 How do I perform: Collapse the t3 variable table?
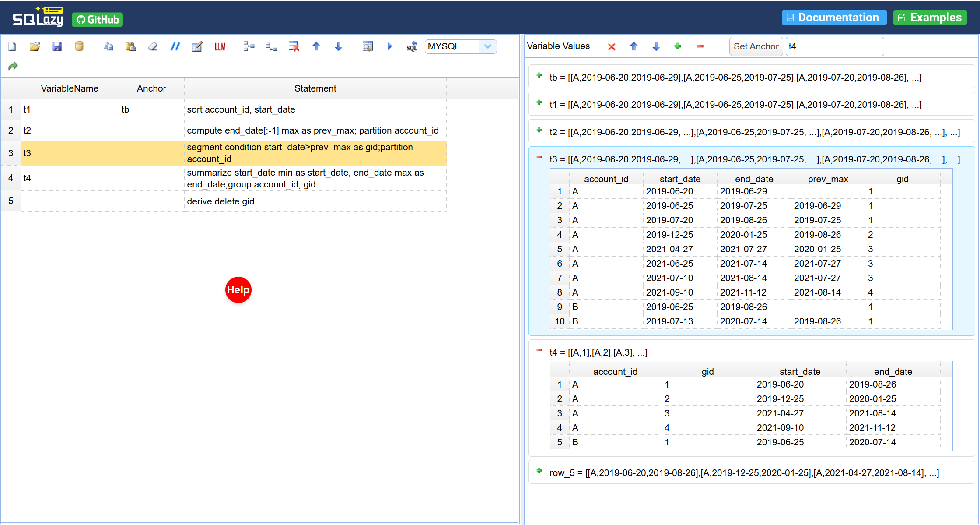(539, 158)
